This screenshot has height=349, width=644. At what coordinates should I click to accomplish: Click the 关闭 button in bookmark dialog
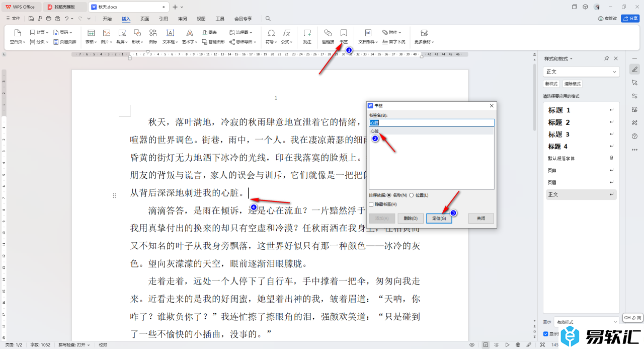click(481, 219)
